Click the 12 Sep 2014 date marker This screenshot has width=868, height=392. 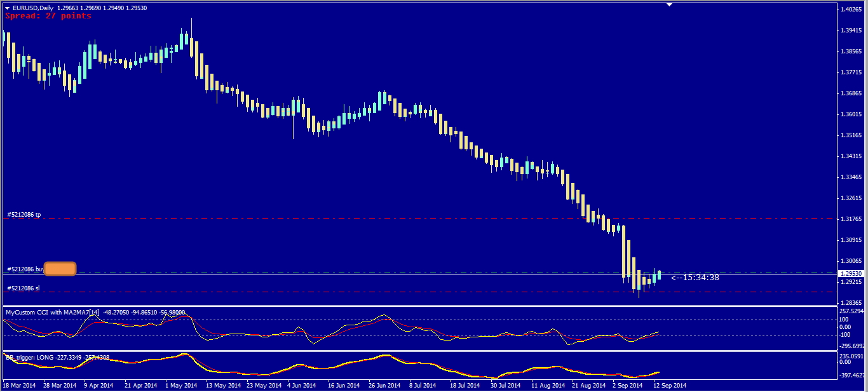pyautogui.click(x=669, y=386)
